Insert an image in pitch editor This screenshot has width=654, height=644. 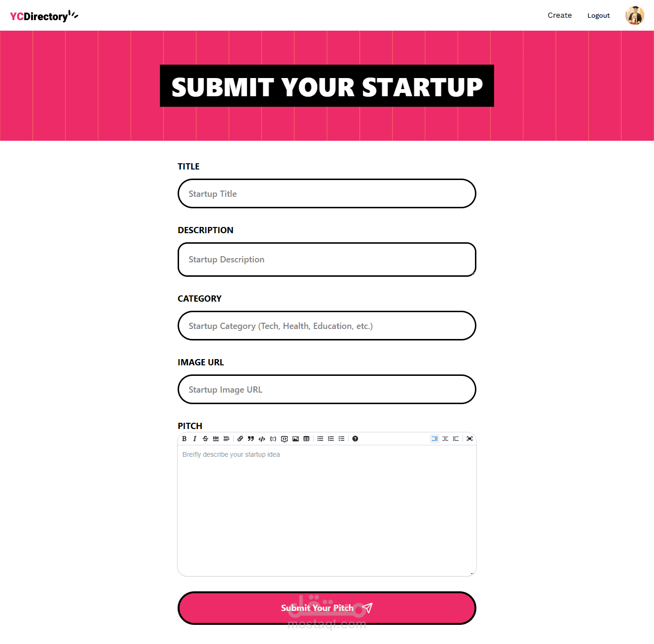(295, 439)
